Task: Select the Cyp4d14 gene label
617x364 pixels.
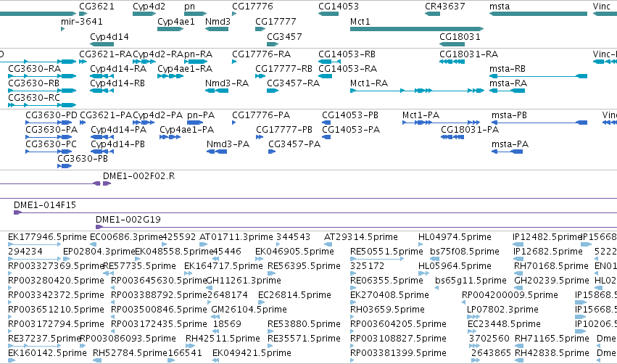Action: [109, 36]
